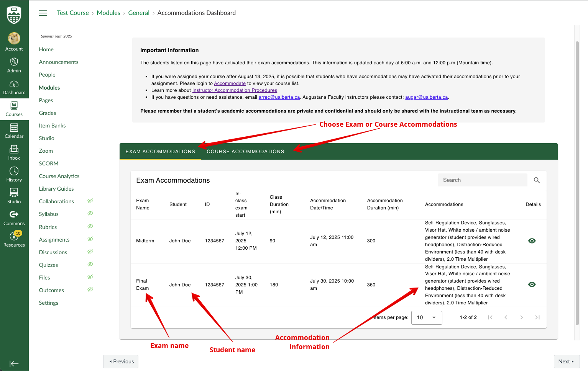Collapse the global navigation sidebar arrow
This screenshot has width=588, height=371.
pyautogui.click(x=14, y=364)
